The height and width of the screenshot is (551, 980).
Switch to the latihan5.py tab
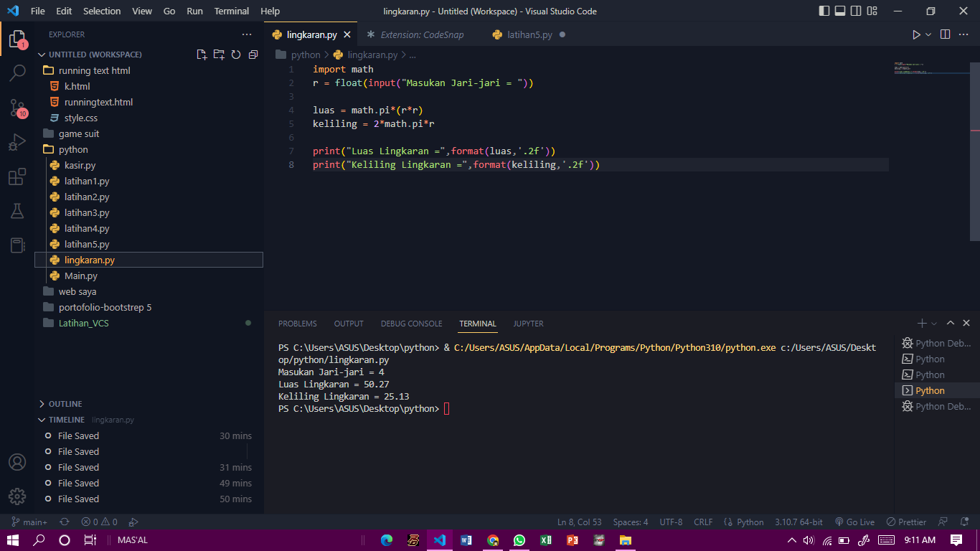529,34
